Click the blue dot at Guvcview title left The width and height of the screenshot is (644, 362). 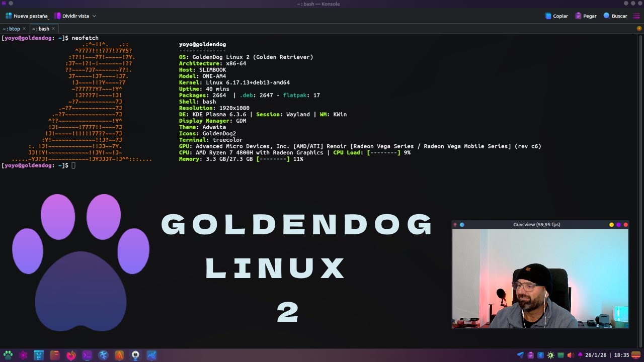pos(462,225)
